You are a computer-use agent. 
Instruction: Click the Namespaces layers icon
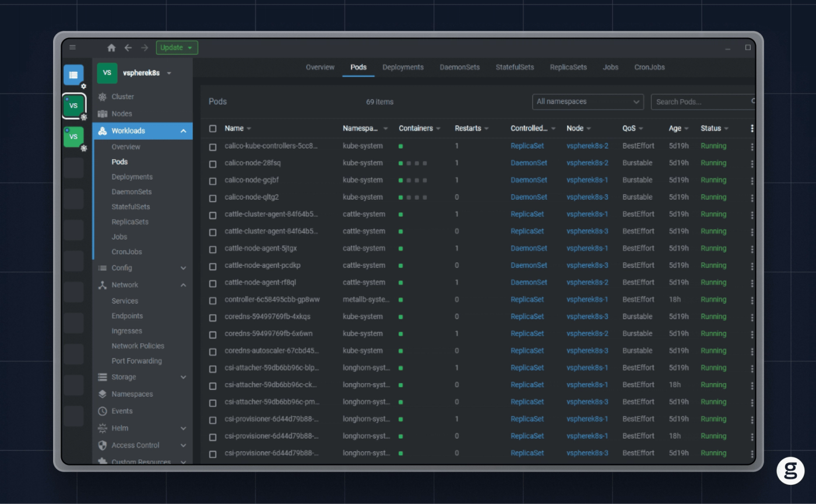[103, 394]
